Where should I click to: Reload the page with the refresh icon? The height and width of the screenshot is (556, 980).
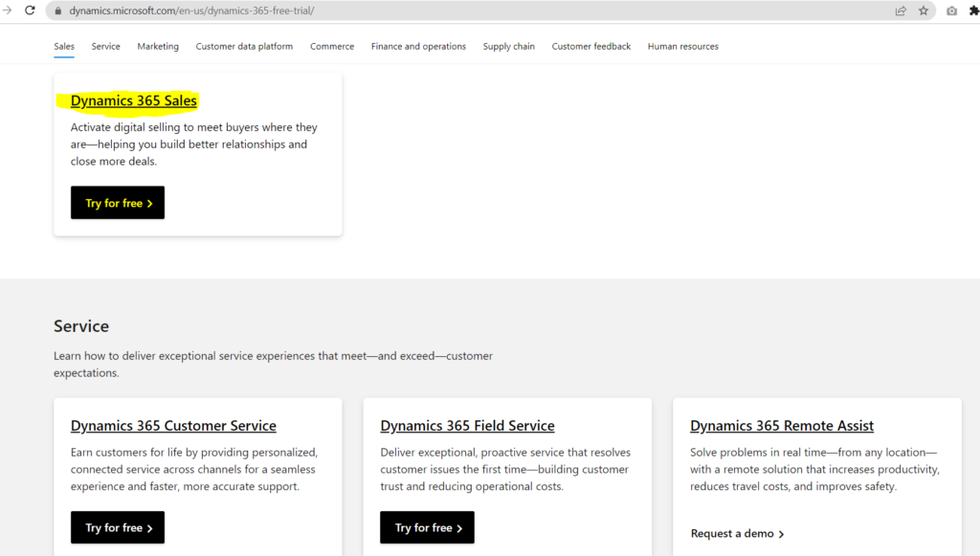[x=30, y=11]
